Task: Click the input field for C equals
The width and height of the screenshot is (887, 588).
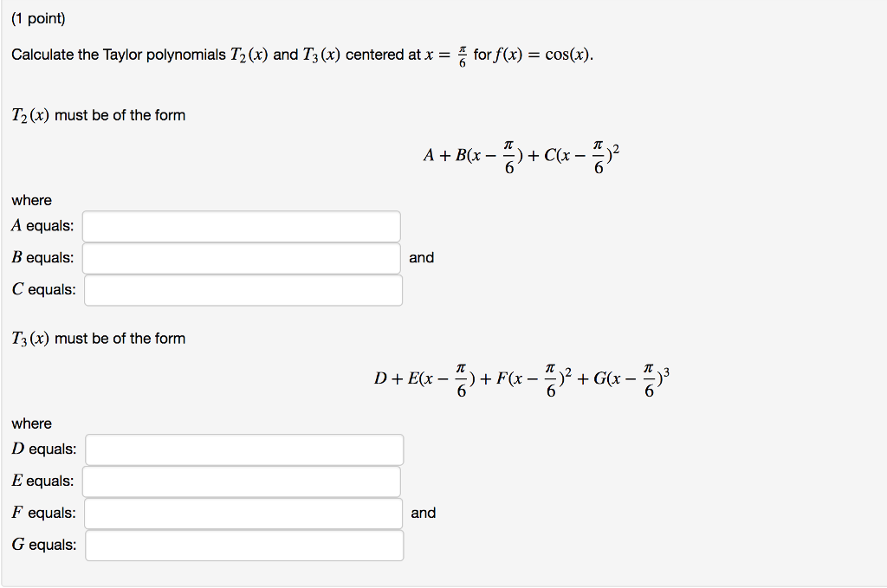Action: 243,290
